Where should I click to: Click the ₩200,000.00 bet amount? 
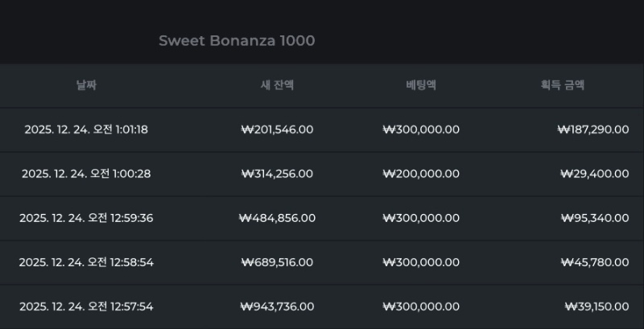[x=421, y=174]
